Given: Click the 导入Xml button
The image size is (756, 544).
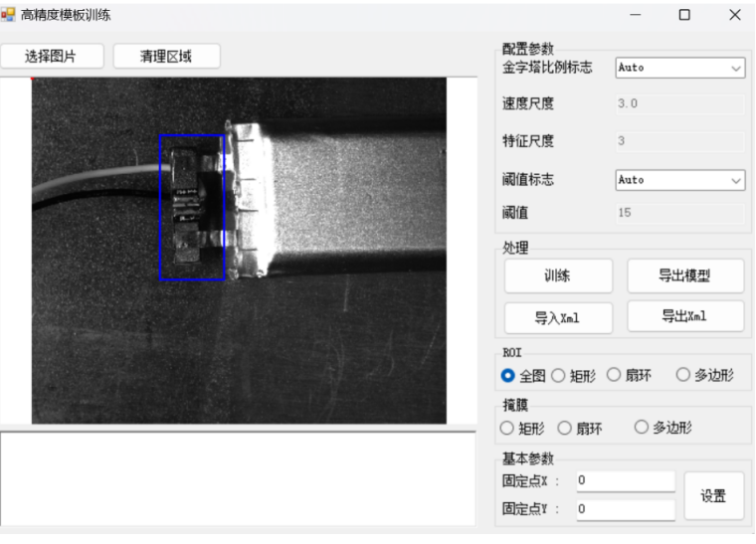Looking at the screenshot, I should [x=557, y=317].
